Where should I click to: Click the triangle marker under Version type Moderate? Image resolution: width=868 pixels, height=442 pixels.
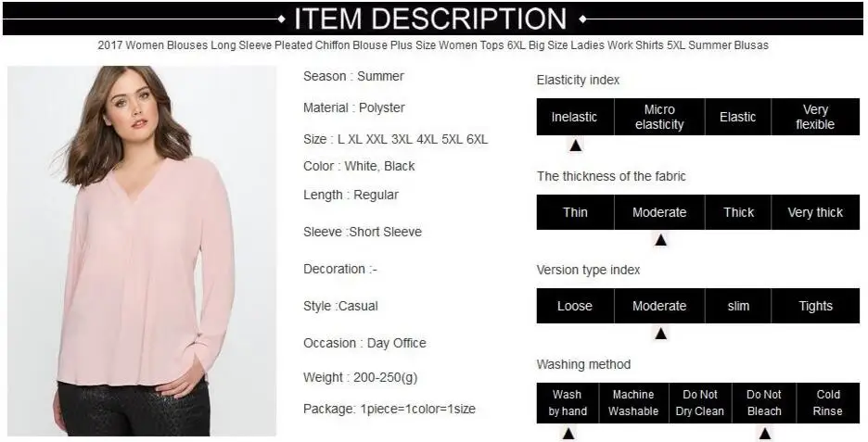pos(660,334)
